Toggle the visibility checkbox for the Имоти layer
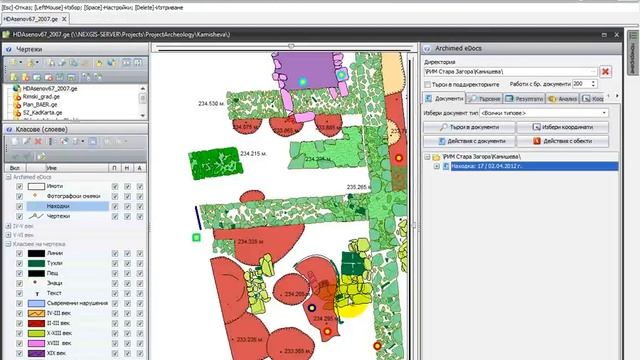The image size is (640, 360). click(19, 186)
